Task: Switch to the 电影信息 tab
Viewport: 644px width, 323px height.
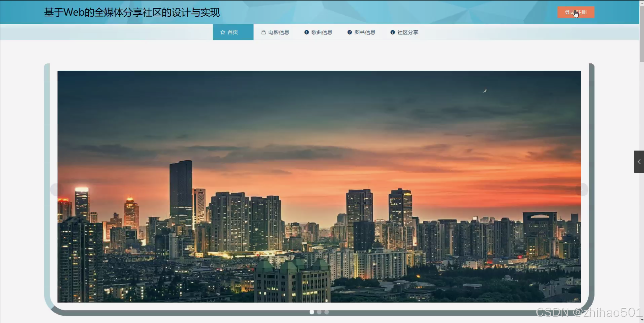Action: coord(275,32)
